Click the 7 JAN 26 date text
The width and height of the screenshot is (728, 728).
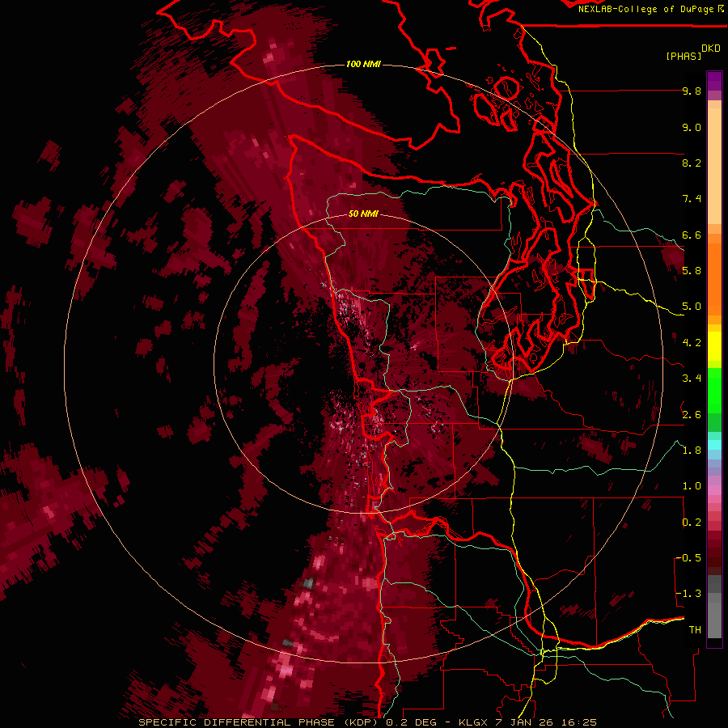526,722
